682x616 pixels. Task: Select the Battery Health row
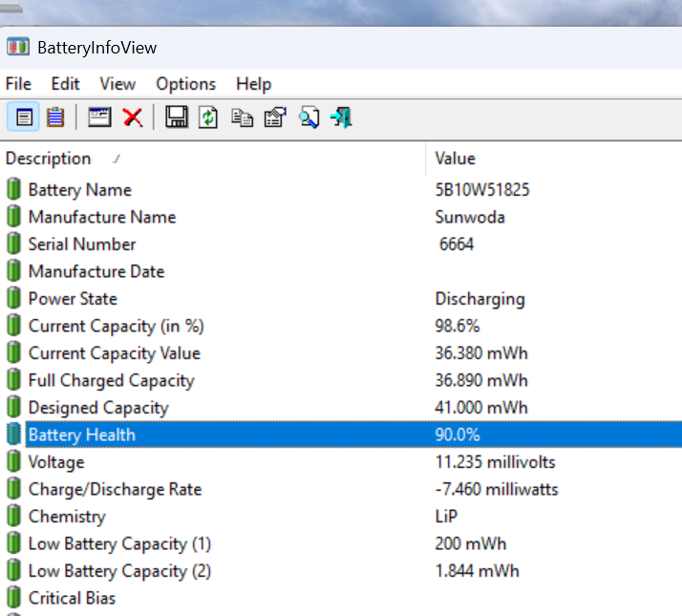click(82, 435)
